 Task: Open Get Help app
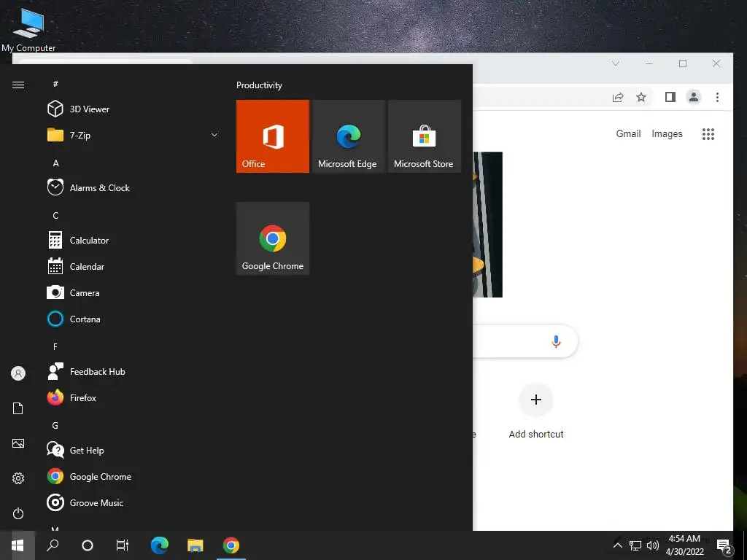pos(133,450)
